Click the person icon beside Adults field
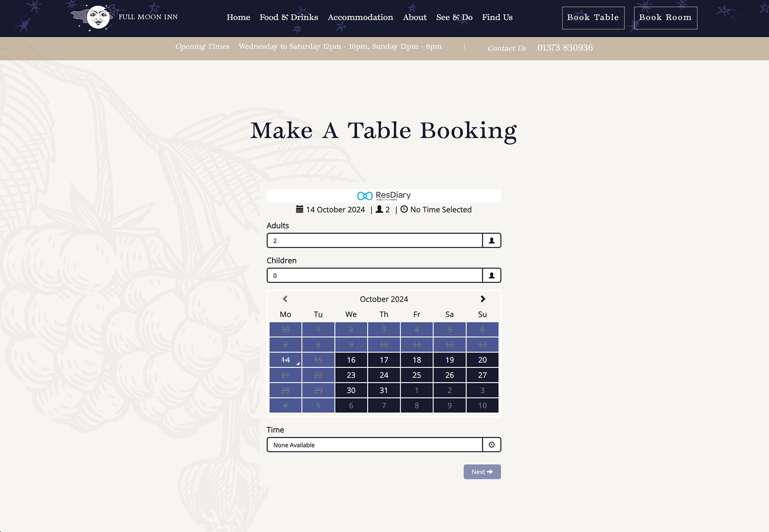Image resolution: width=769 pixels, height=532 pixels. coord(492,240)
